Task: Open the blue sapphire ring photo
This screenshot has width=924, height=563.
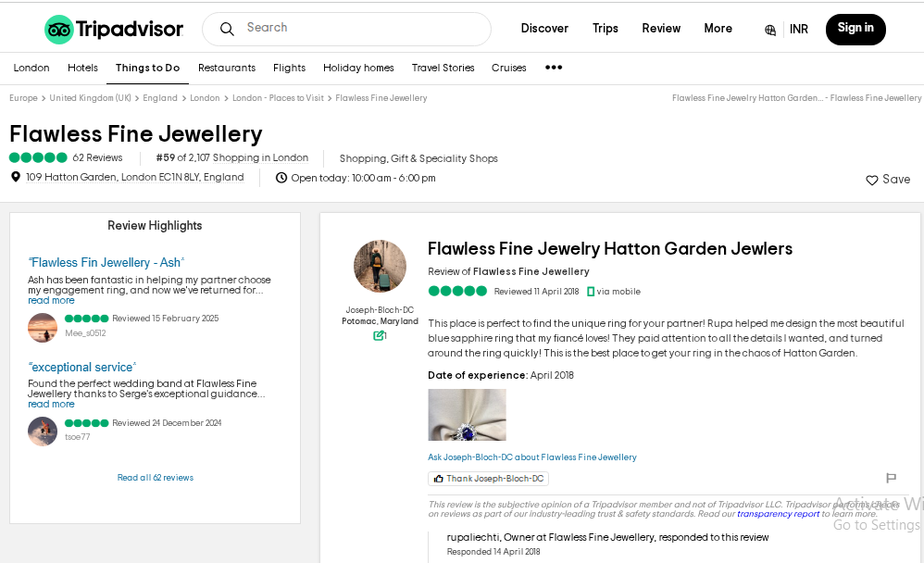Action: [x=467, y=415]
